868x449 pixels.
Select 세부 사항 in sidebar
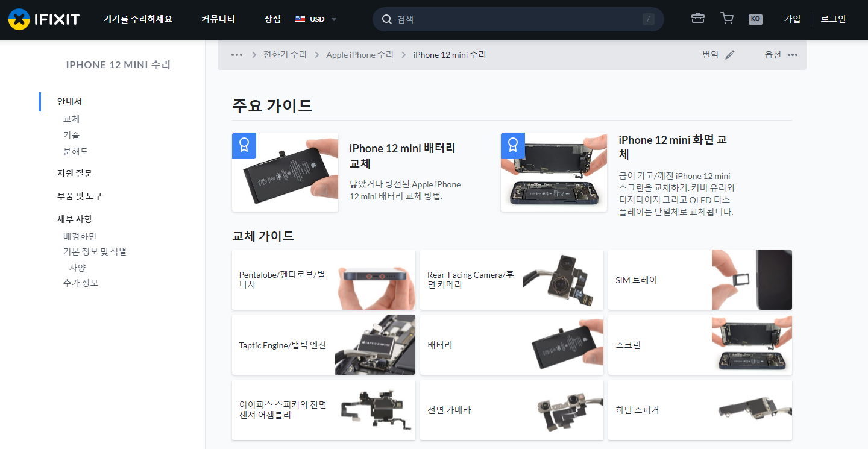[75, 219]
